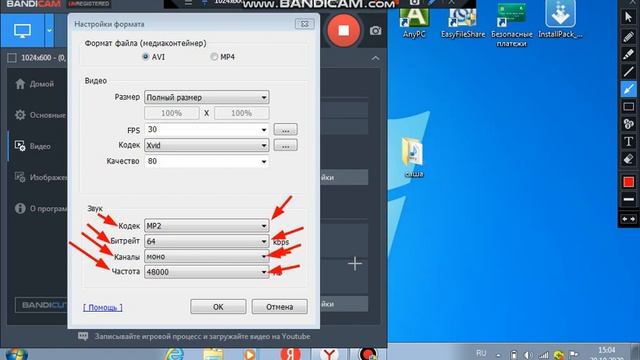Open the quality dropdown showing 80
The width and height of the screenshot is (640, 360).
click(207, 161)
